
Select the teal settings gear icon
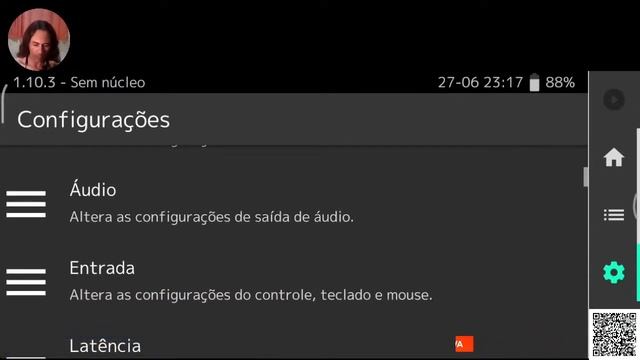coord(613,272)
